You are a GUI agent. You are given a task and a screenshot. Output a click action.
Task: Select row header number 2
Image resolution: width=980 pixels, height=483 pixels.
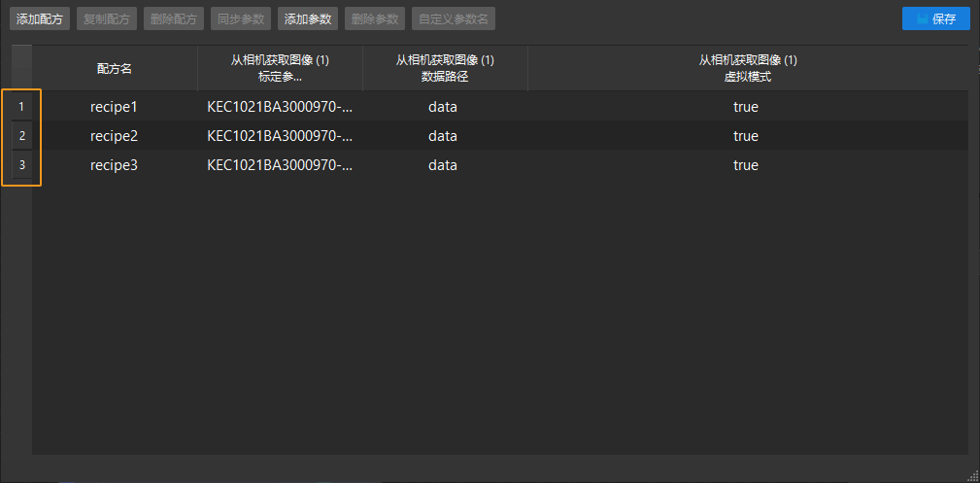click(22, 136)
